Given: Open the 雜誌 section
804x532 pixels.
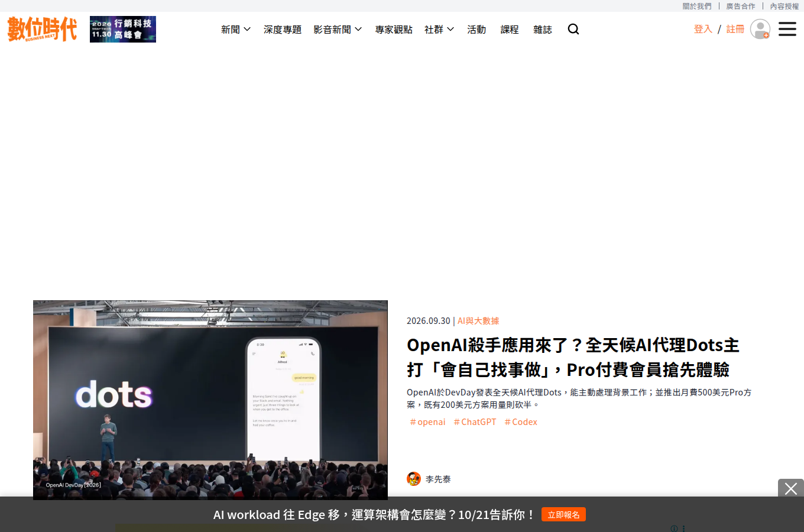Looking at the screenshot, I should coord(543,30).
